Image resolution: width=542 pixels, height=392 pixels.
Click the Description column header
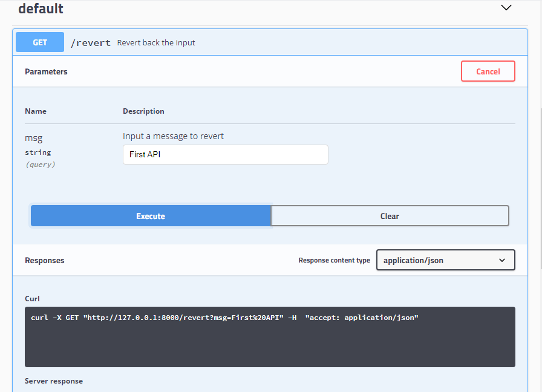pos(143,111)
